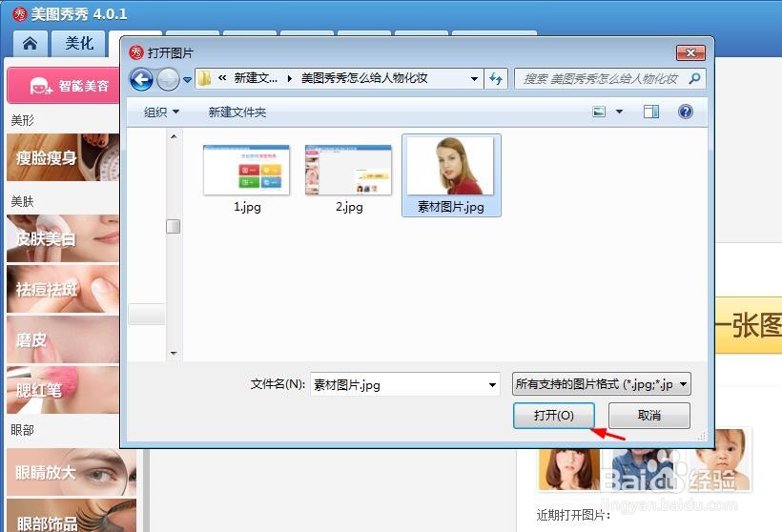Click the 文件名 input field
The width and height of the screenshot is (782, 532).
(x=404, y=384)
